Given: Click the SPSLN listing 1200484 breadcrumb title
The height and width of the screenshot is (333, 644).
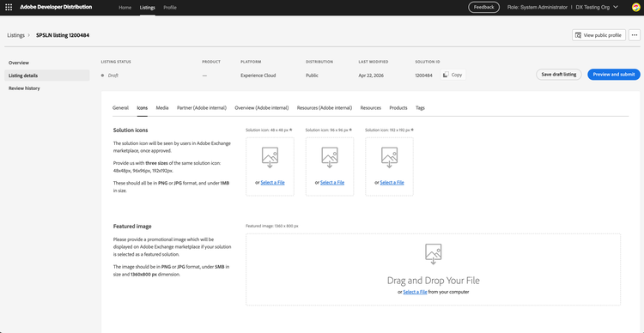Looking at the screenshot, I should [x=63, y=35].
